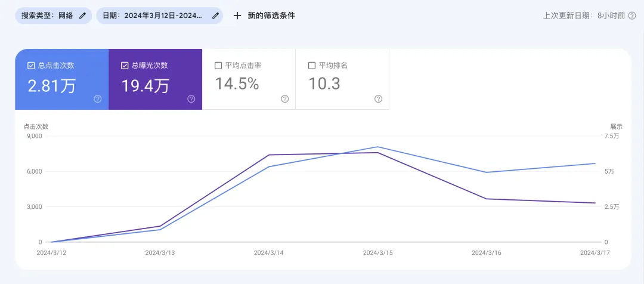Click the 搜索类型: 网络 filter chip
The width and height of the screenshot is (644, 284).
pos(54,16)
